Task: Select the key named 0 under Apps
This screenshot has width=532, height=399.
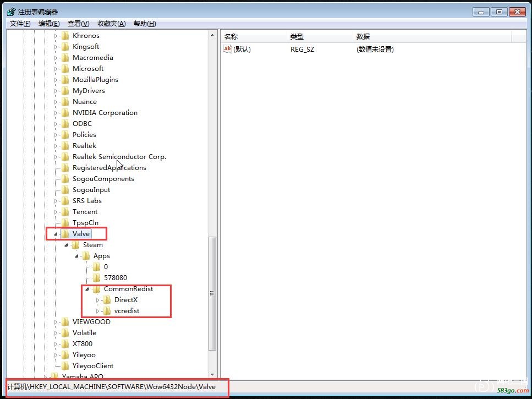Action: (106, 267)
